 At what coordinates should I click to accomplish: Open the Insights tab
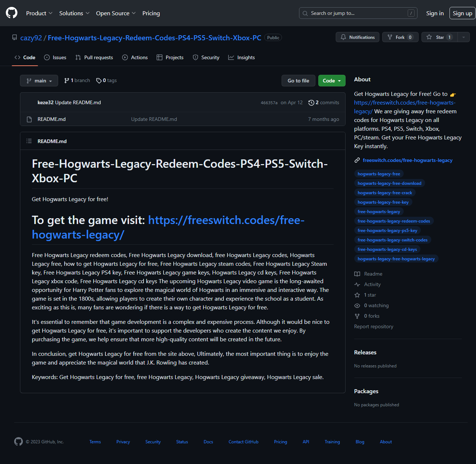click(x=242, y=57)
